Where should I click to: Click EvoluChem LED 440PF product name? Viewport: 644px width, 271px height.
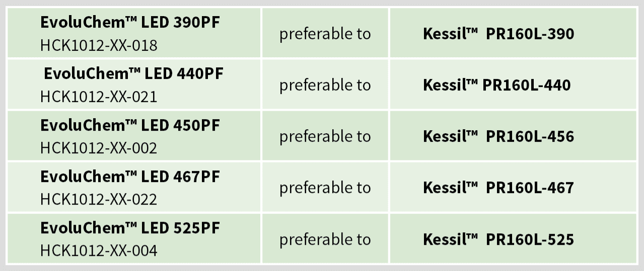pyautogui.click(x=133, y=74)
